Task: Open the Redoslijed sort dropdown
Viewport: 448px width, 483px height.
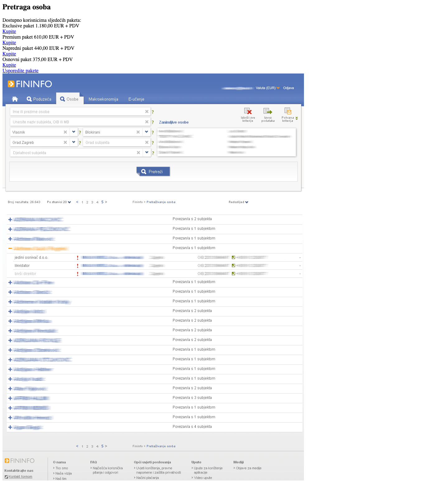Action: point(238,202)
